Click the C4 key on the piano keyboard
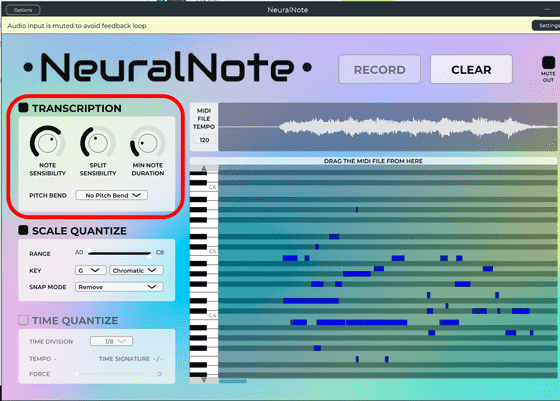This screenshot has width=560, height=401. [212, 315]
